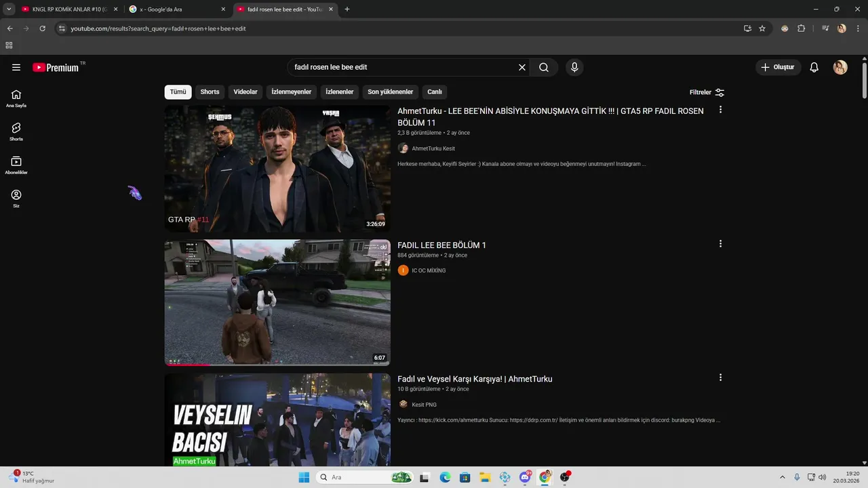Screen dimensions: 868x488
Task: Show hidden system tray icons
Action: (782, 477)
